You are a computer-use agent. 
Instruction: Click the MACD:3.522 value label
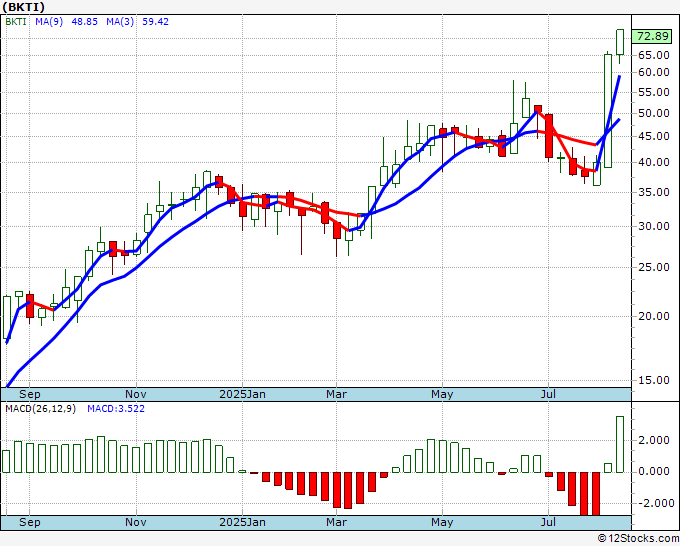[x=116, y=409]
